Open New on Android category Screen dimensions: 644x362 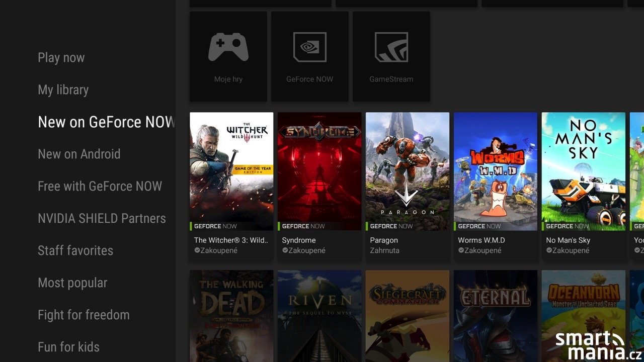[x=79, y=154]
